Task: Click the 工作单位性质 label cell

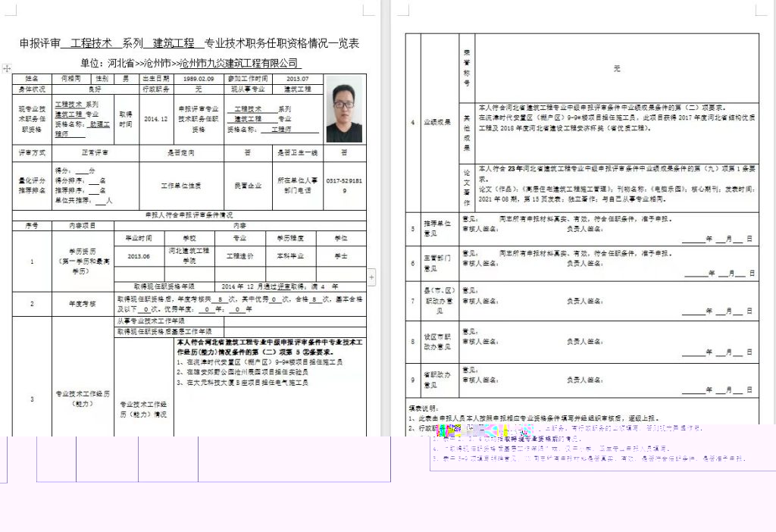Action: (x=181, y=186)
